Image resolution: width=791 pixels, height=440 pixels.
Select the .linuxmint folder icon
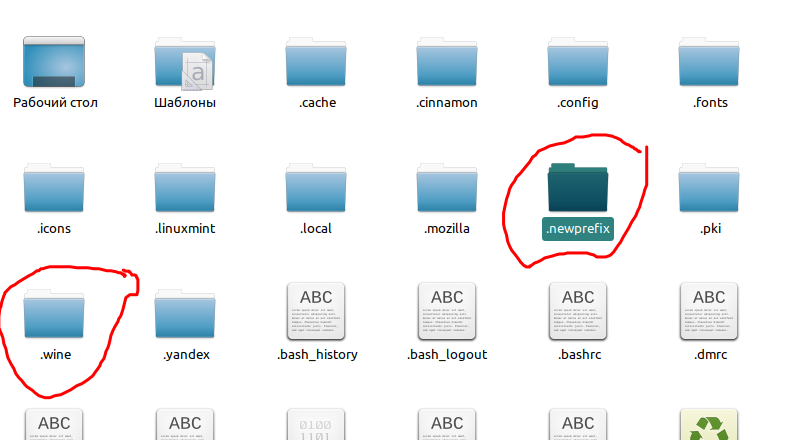point(185,188)
